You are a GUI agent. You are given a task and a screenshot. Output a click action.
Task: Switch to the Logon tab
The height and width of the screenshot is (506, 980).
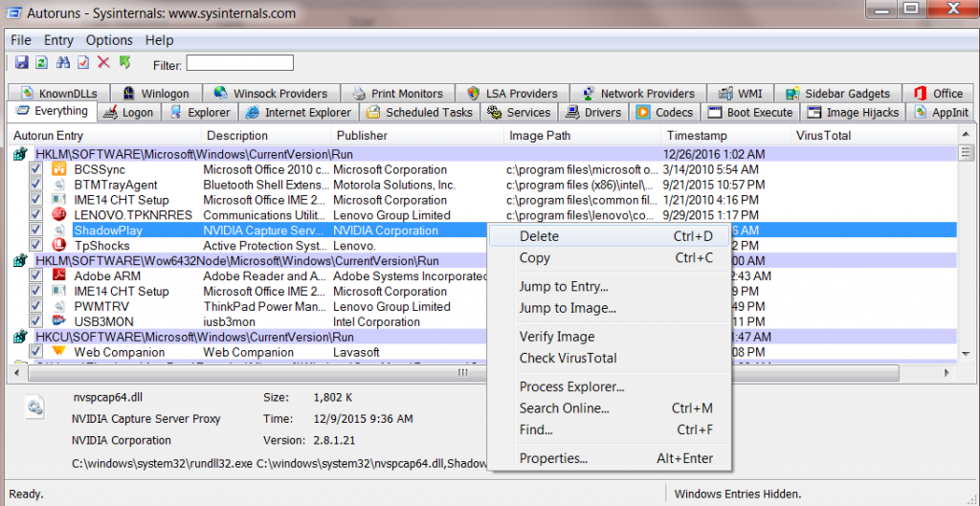coord(129,113)
